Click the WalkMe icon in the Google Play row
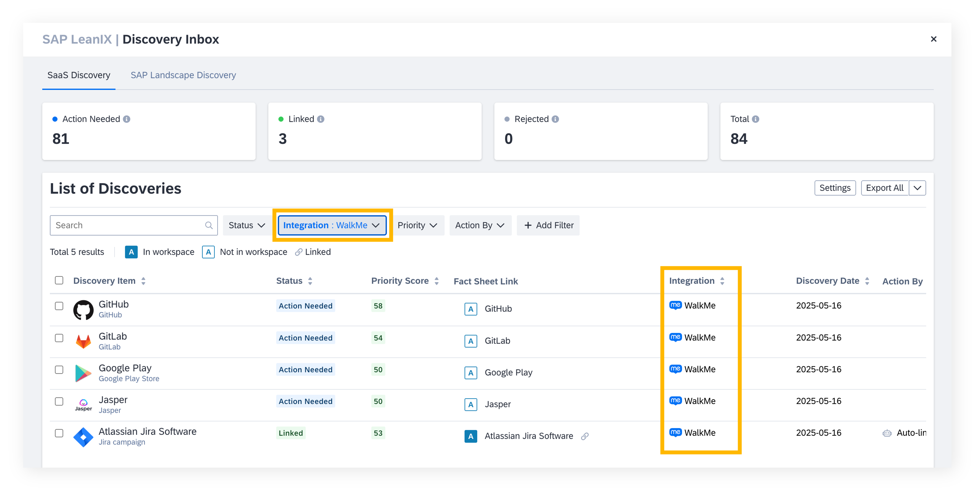This screenshot has width=980, height=496. coord(675,369)
